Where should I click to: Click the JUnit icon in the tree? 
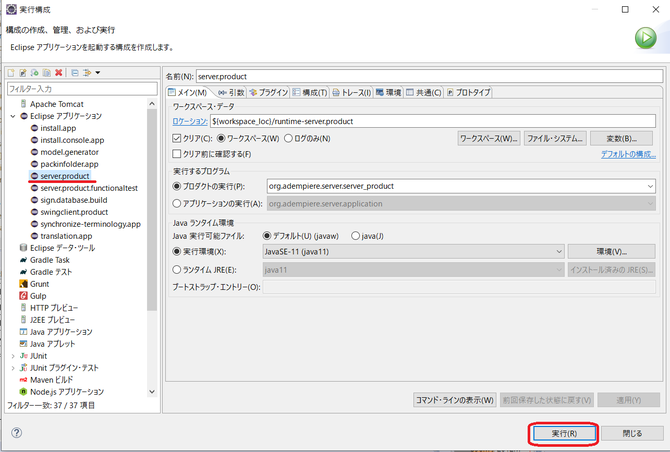click(x=24, y=355)
